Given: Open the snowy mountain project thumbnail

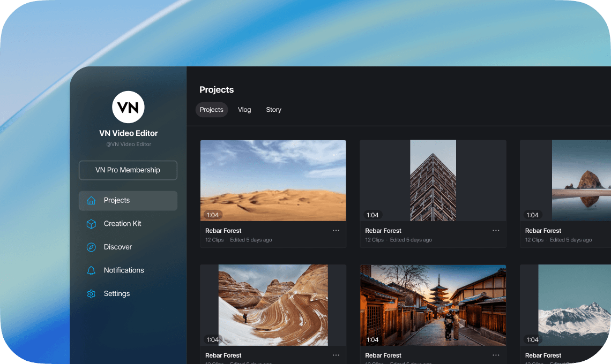Looking at the screenshot, I should pos(565,305).
